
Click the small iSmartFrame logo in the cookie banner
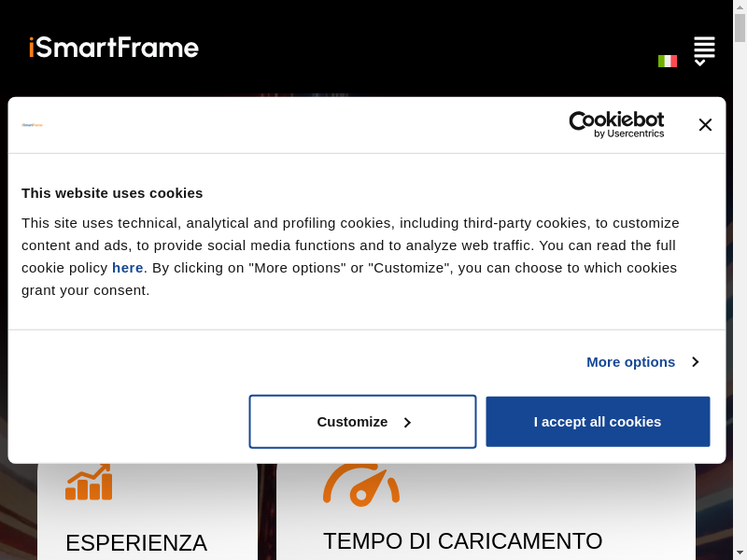pos(33,125)
